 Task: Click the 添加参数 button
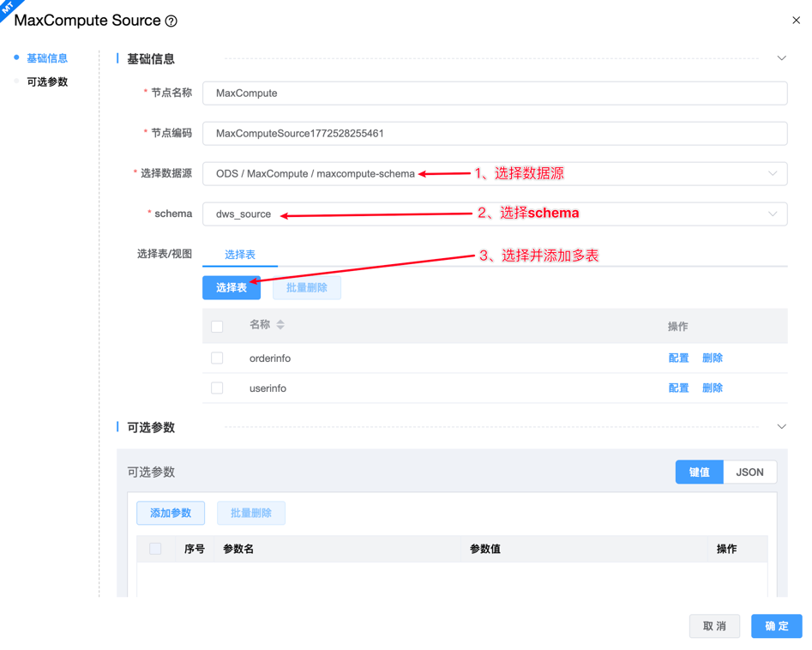[x=171, y=513]
